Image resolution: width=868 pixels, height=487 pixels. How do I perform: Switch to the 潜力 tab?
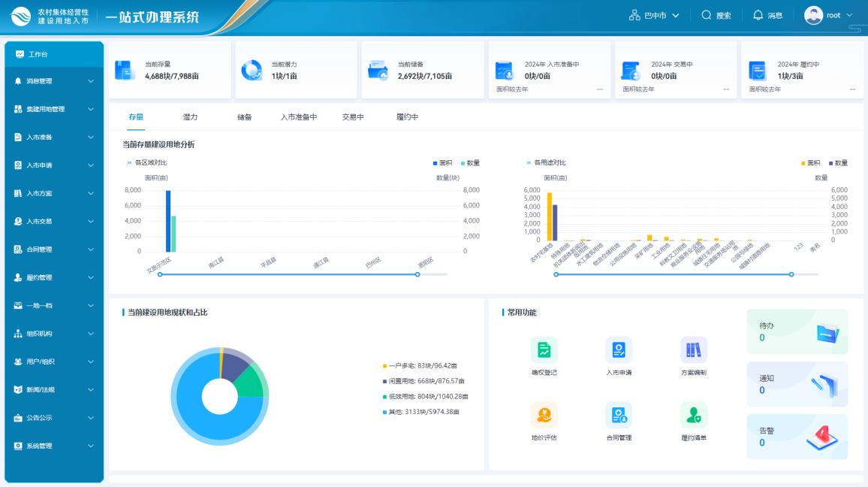tap(190, 117)
